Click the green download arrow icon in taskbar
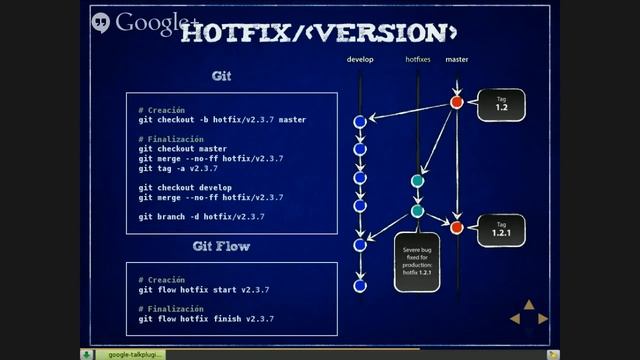Screen dimensions: 640x360 (87, 355)
